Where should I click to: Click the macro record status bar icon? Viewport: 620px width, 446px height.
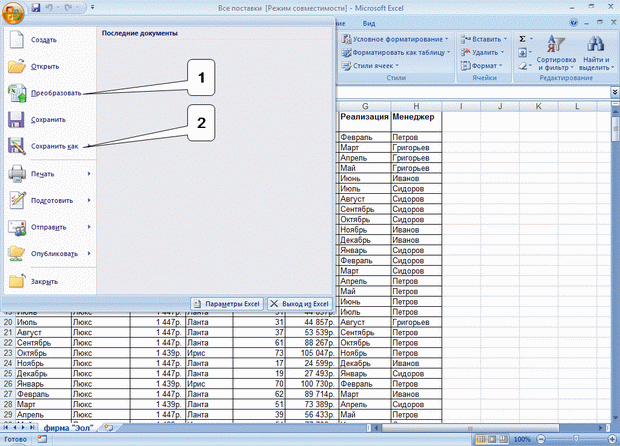[42, 439]
